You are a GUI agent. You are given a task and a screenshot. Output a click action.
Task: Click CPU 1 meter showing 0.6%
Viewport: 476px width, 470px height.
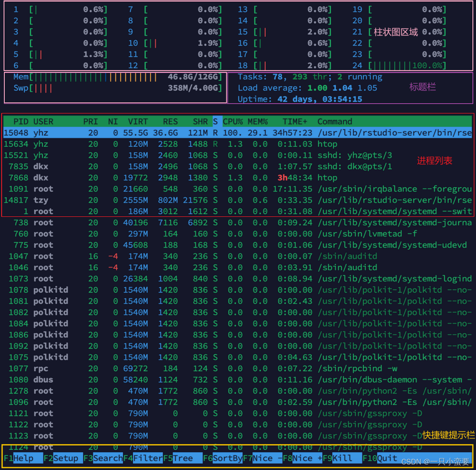(60, 10)
